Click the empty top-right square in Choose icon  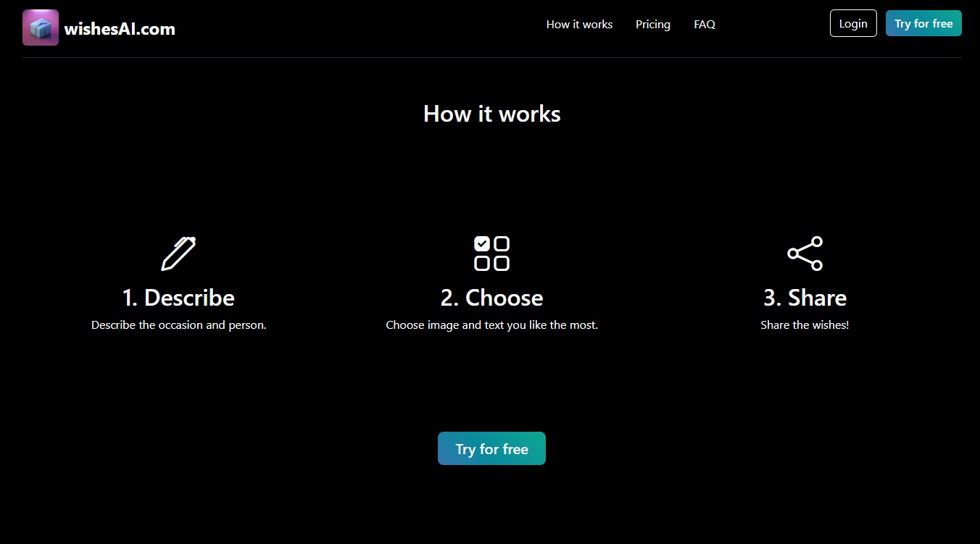tap(502, 244)
